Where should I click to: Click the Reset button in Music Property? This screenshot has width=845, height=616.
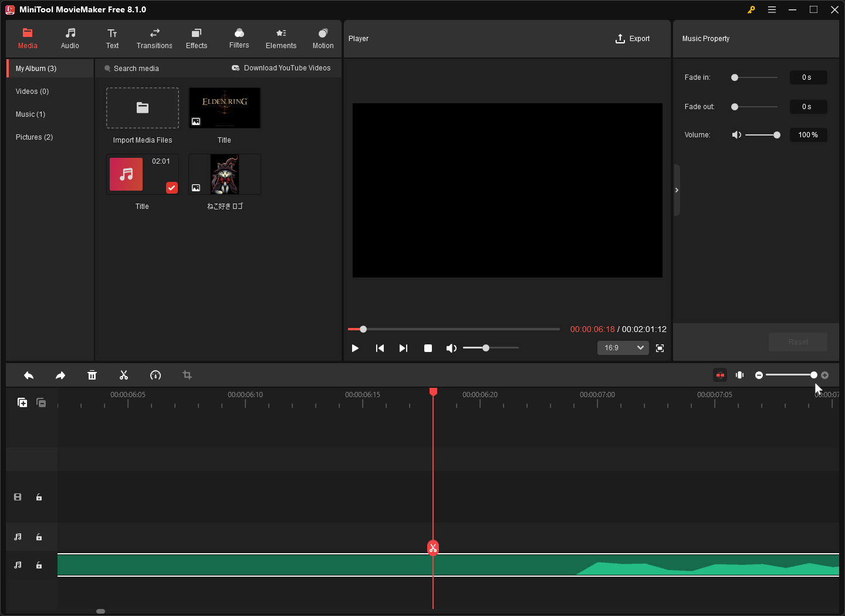point(798,342)
